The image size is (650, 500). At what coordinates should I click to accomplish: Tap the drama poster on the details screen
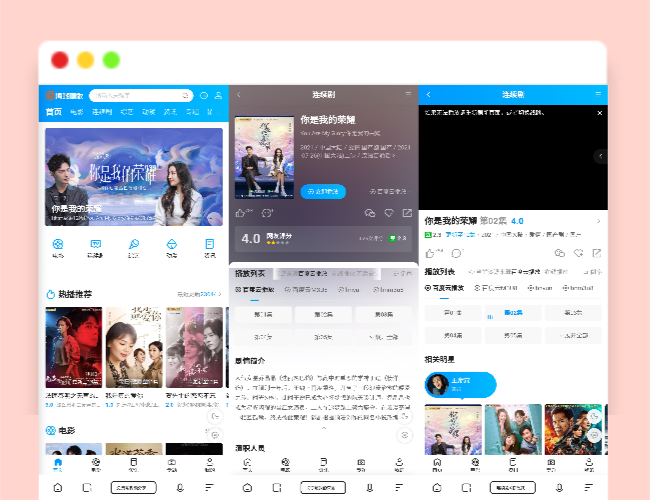(x=264, y=158)
